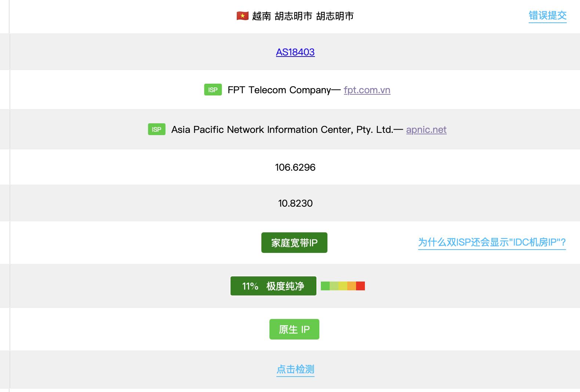This screenshot has width=580, height=392.
Task: Click the longitude value 106.6296
Action: [295, 167]
